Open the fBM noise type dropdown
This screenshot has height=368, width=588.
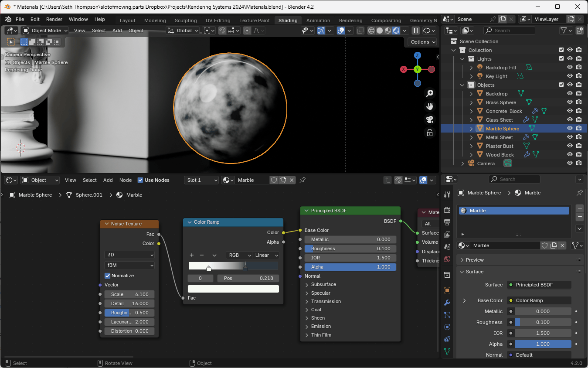[x=129, y=265]
